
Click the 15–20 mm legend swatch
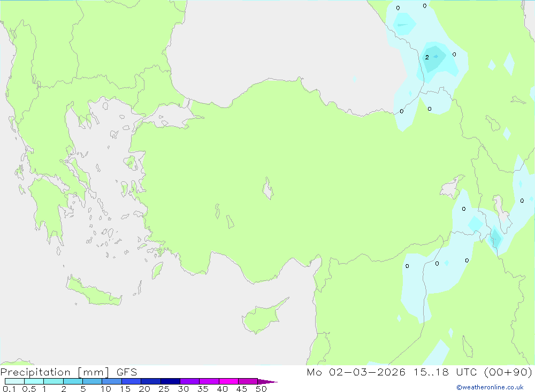pyautogui.click(x=131, y=381)
